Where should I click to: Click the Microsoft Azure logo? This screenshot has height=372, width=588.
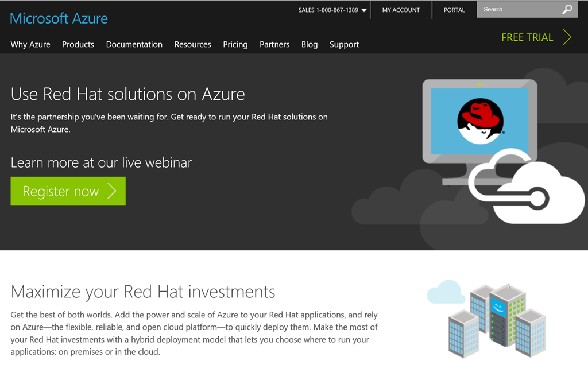pyautogui.click(x=59, y=18)
